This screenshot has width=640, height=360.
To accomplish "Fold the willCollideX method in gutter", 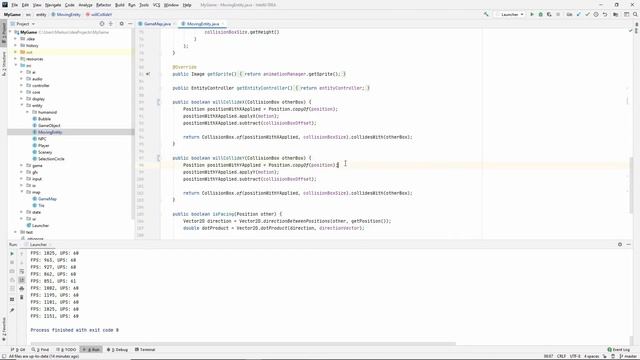I will coord(158,102).
